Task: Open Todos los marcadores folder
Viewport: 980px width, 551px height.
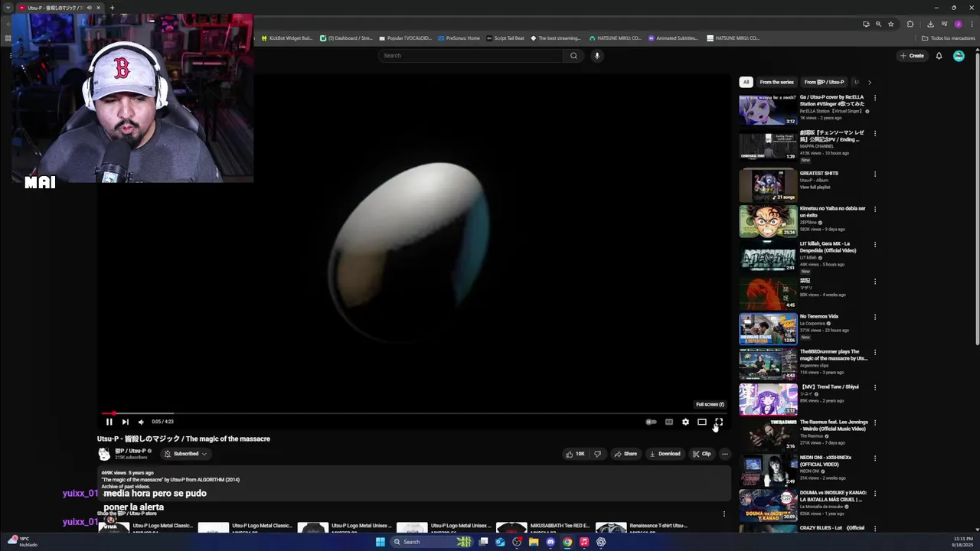Action: pos(948,38)
